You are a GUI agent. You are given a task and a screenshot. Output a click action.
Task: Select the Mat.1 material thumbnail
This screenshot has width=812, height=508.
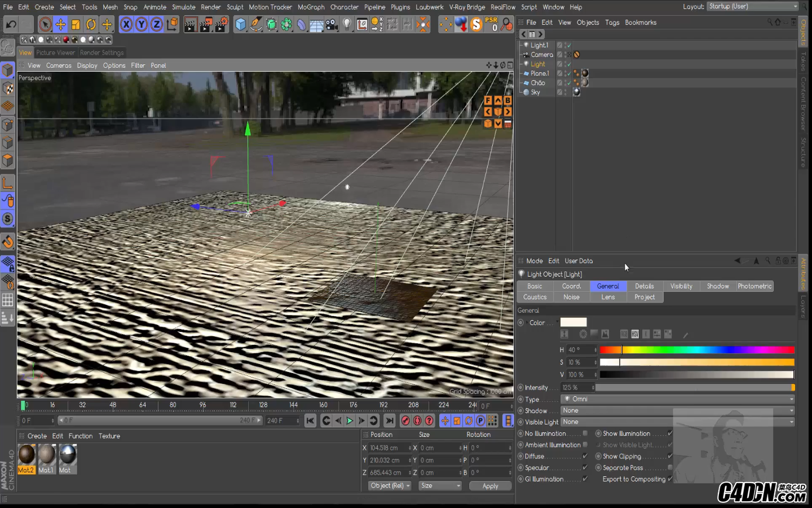(x=47, y=455)
